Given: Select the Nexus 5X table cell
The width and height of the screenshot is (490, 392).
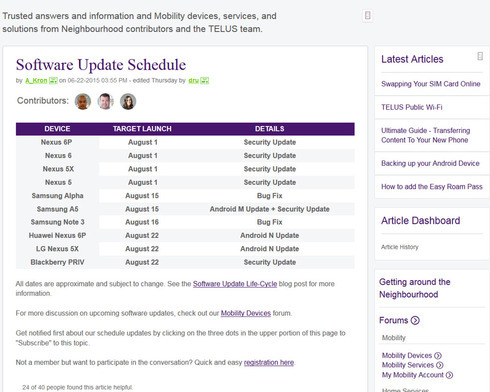Looking at the screenshot, I should pyautogui.click(x=57, y=169).
